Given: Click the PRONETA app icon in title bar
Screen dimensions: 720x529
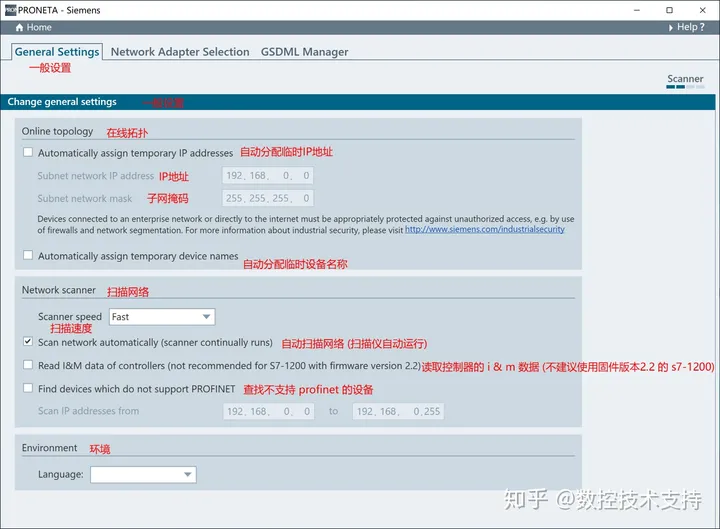Looking at the screenshot, I should [10, 10].
